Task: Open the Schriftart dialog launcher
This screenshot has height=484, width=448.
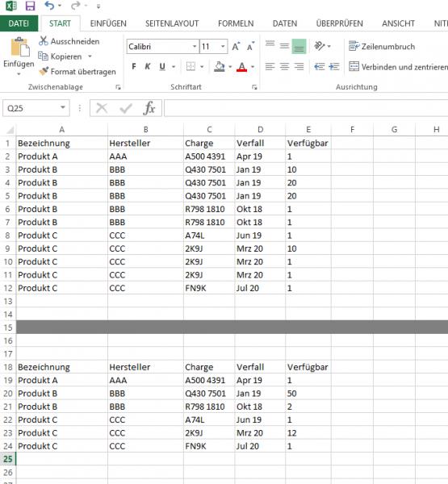Action: coord(254,87)
